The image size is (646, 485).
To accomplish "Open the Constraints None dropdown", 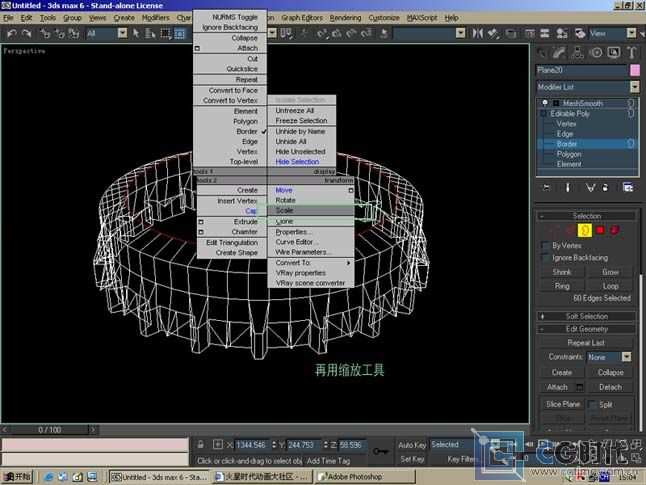I will click(626, 357).
